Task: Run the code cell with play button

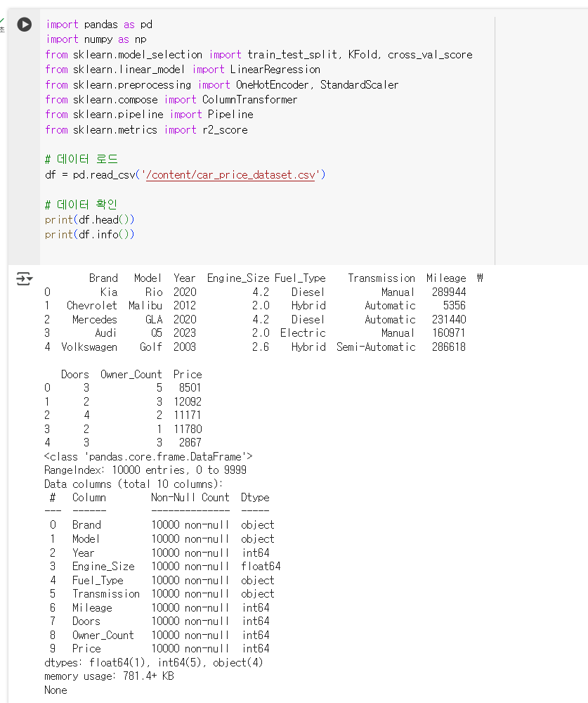Action: 24,24
